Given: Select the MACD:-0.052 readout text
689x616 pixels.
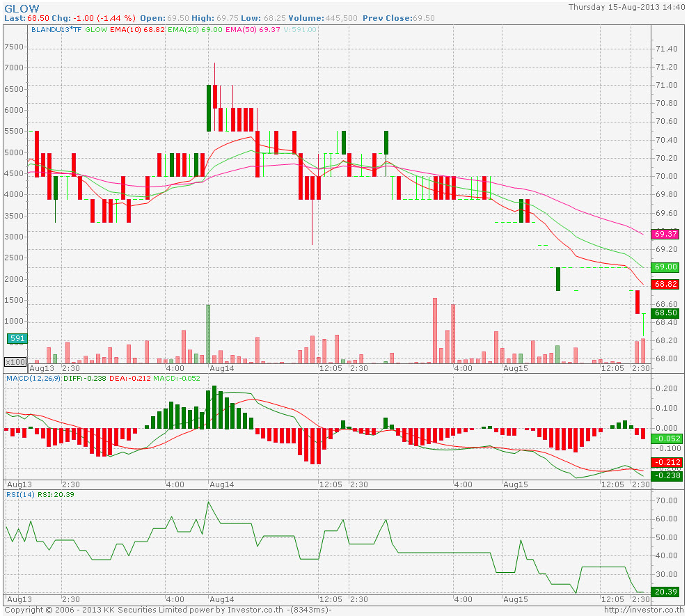Looking at the screenshot, I should [x=177, y=378].
